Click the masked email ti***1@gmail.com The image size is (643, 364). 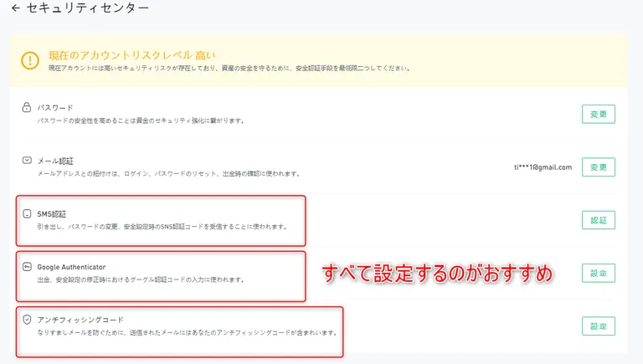[543, 167]
